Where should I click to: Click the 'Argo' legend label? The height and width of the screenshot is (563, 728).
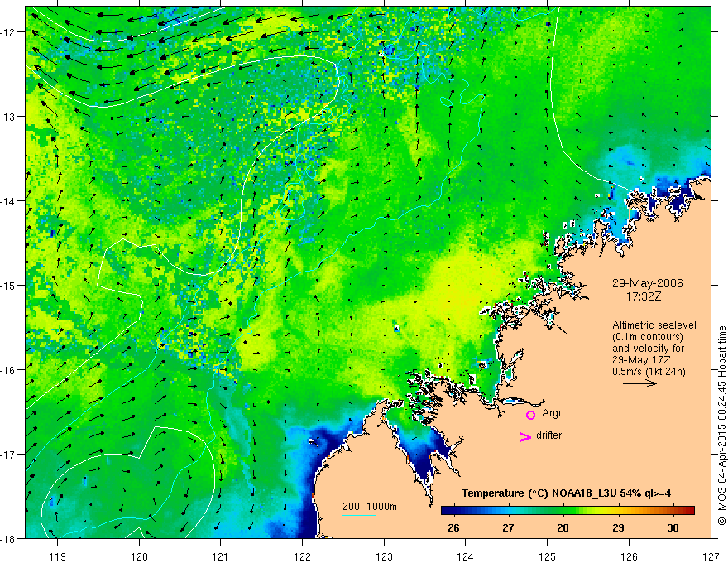coord(553,413)
